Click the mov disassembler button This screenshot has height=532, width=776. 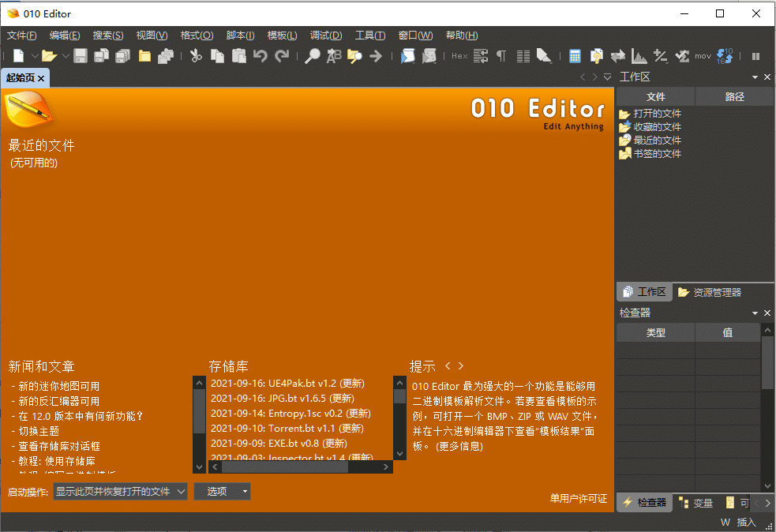(703, 56)
